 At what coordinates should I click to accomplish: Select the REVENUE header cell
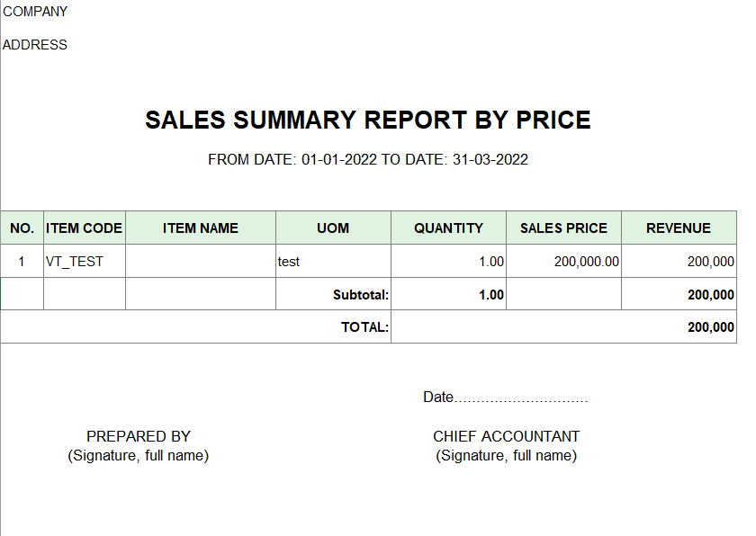(x=679, y=228)
